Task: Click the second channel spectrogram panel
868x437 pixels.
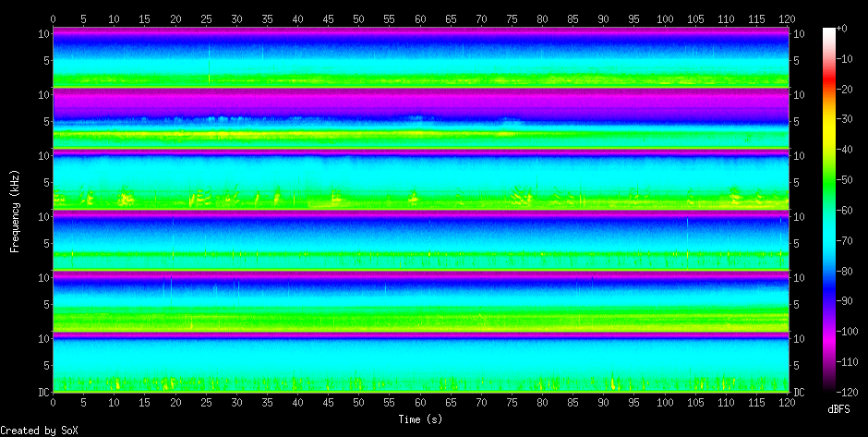Action: tap(420, 118)
